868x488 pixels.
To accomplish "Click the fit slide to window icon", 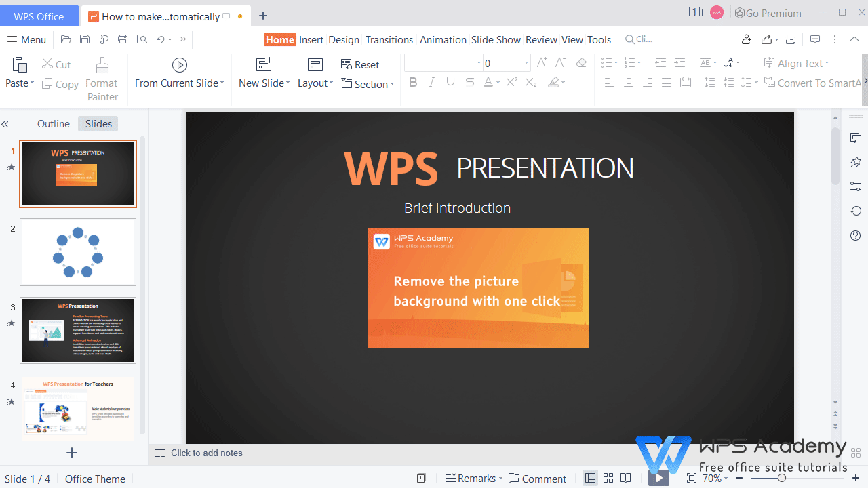I will click(x=692, y=479).
